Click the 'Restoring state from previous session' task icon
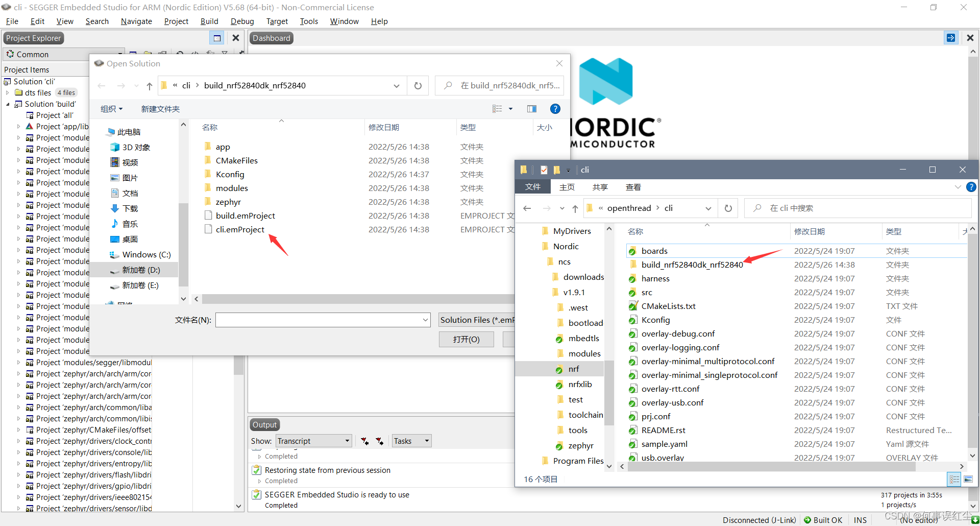Viewport: 980px width, 526px height. [x=257, y=470]
